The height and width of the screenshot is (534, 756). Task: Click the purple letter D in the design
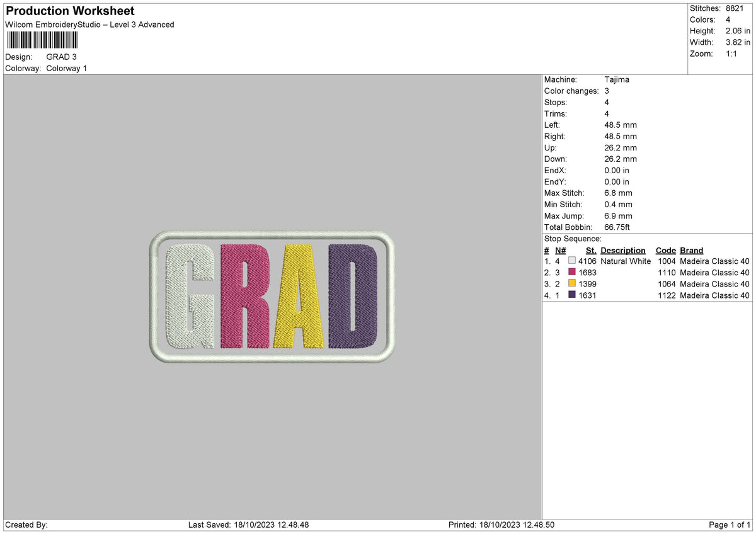353,296
